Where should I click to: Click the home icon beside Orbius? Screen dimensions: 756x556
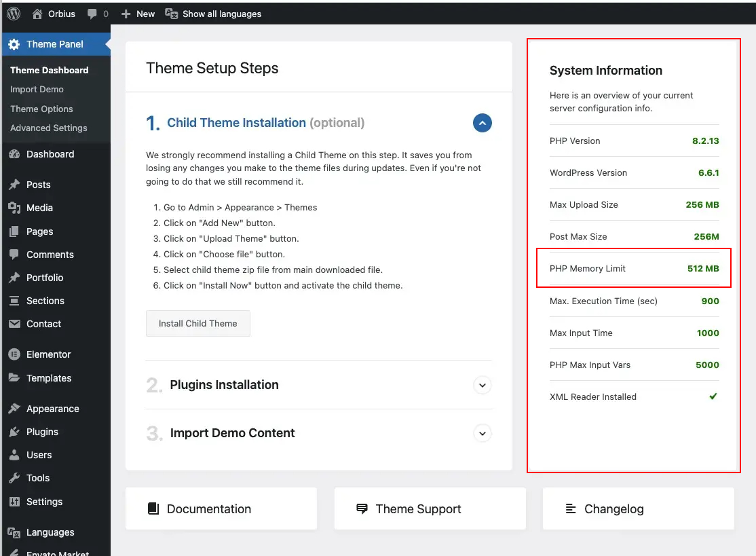(37, 14)
